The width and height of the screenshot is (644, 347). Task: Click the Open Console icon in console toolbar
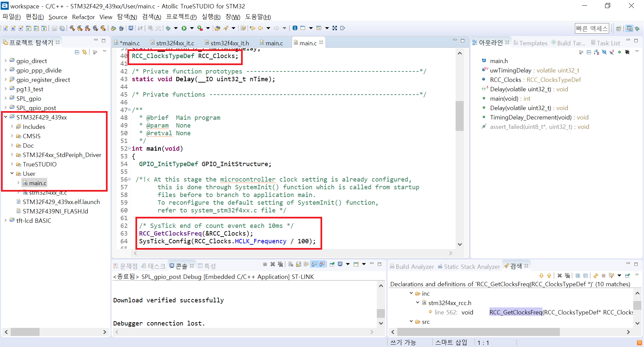point(356,264)
